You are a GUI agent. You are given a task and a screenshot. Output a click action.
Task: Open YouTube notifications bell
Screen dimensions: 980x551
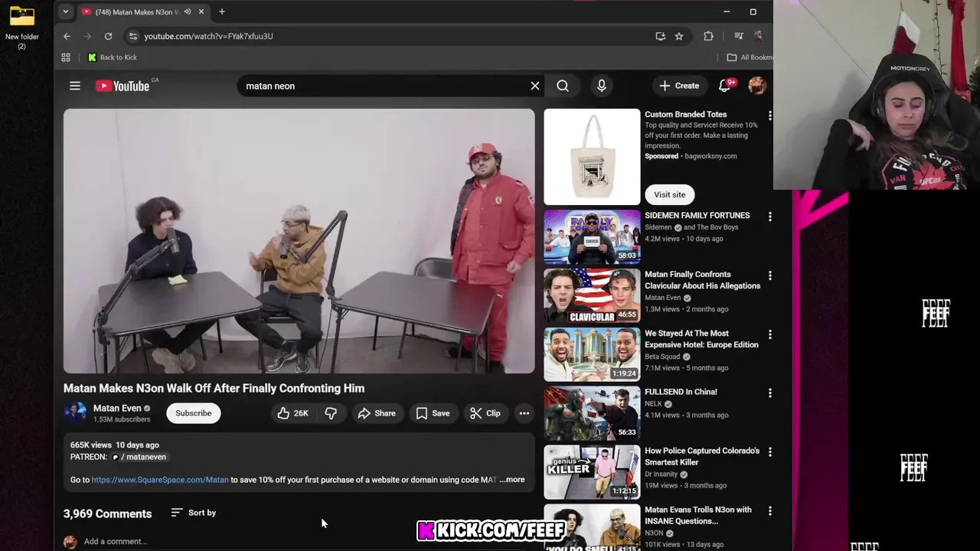(724, 86)
